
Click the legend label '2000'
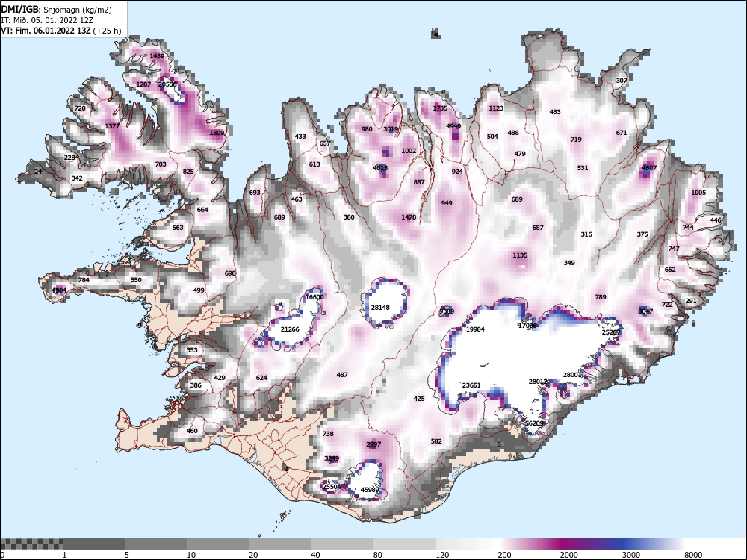[568, 555]
